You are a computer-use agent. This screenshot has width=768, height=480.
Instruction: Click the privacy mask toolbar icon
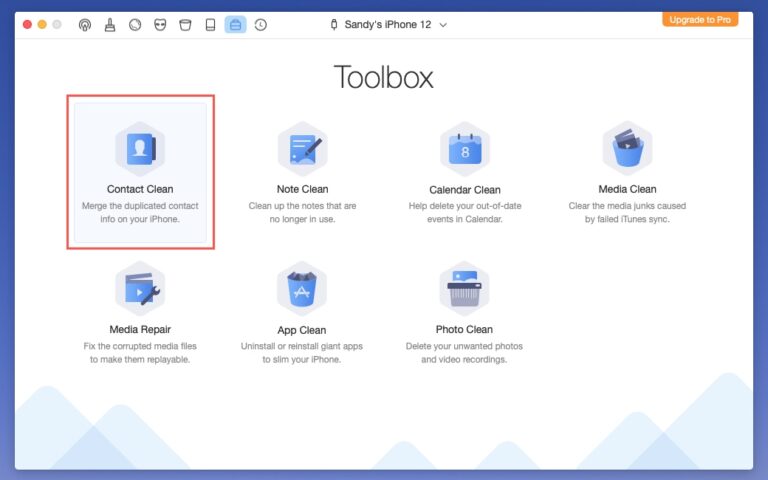[x=160, y=24]
